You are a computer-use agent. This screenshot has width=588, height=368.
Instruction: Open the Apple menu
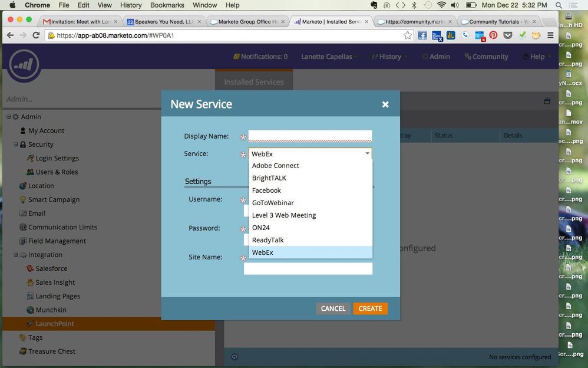12,5
